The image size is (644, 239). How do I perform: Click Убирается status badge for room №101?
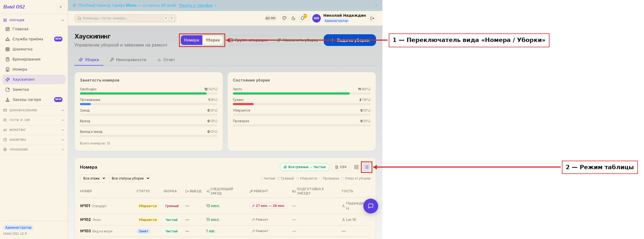[148, 206]
